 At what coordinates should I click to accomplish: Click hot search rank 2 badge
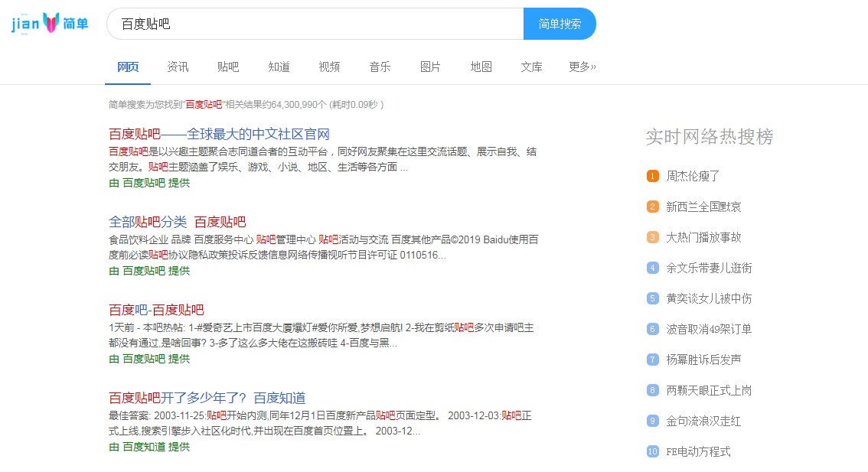pos(653,207)
